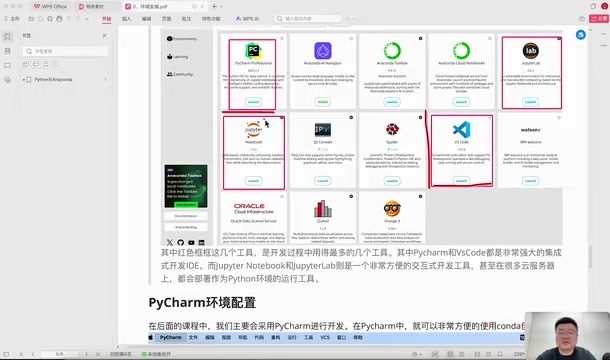Open the gear menu on Spyder card
Viewport: 610px width, 360px height.
421,118
